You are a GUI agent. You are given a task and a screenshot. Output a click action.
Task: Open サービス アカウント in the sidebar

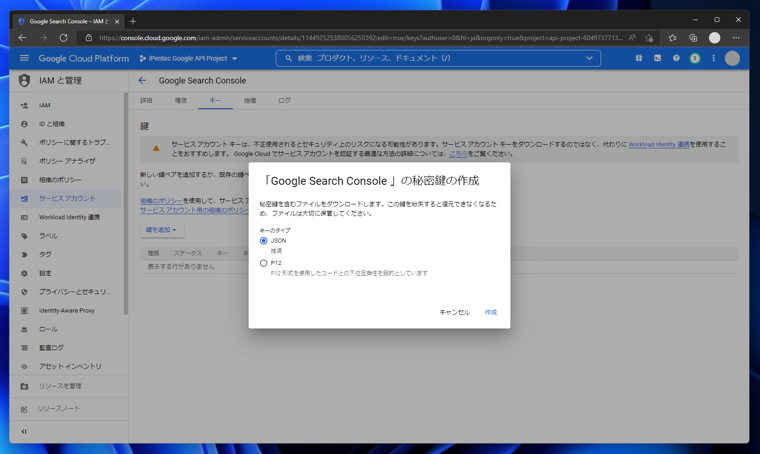[65, 199]
